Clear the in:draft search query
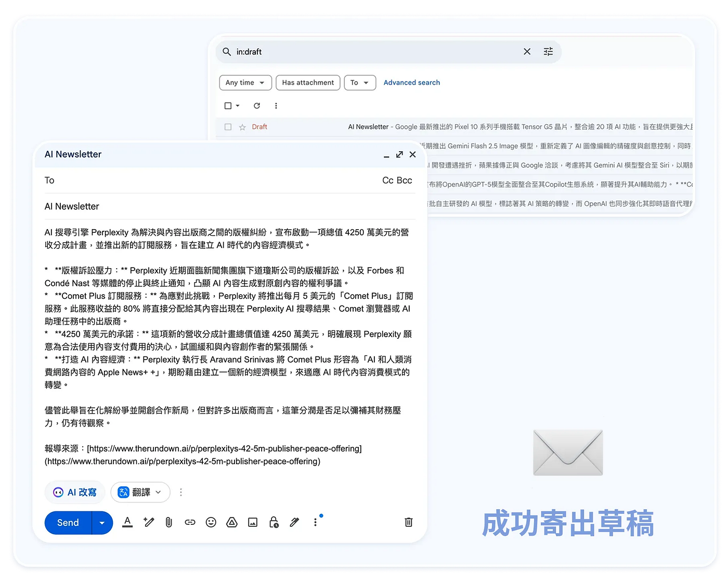Viewport: 728px width, 583px height. [527, 51]
